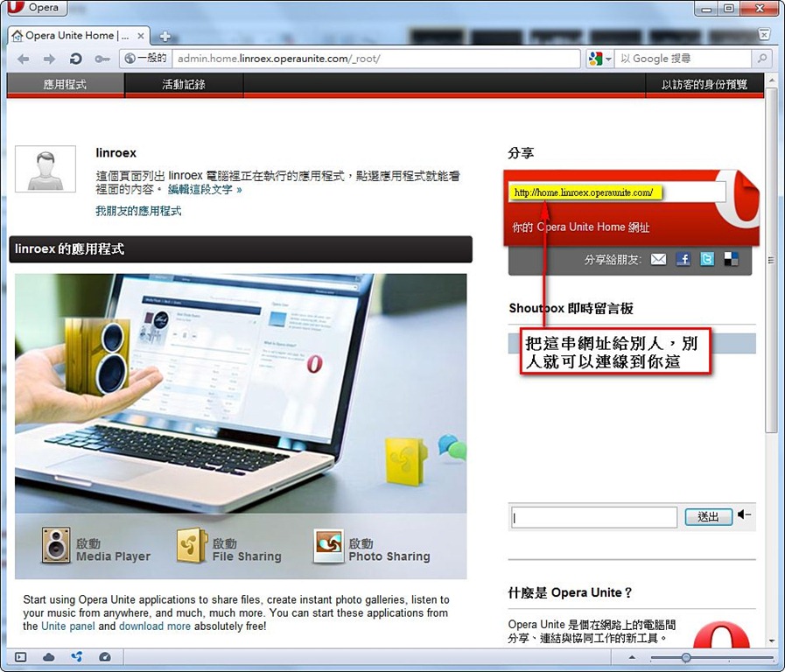
Task: Launch Media Player application
Action: point(95,546)
